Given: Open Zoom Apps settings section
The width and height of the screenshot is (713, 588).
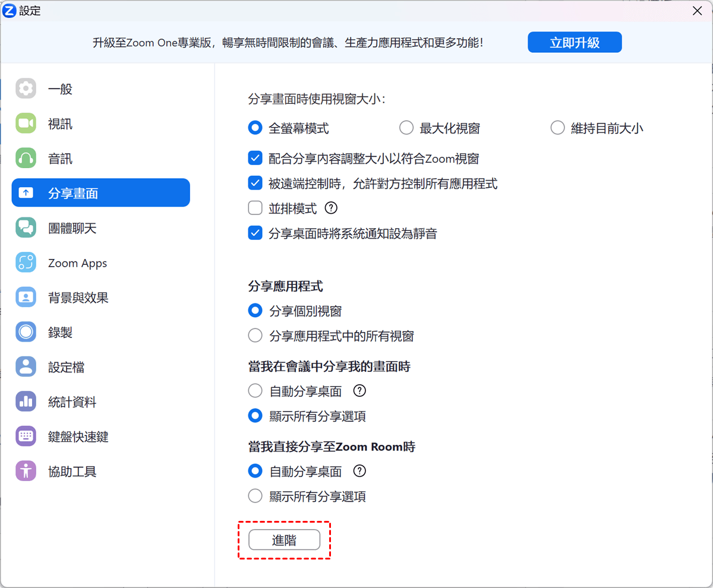Looking at the screenshot, I should (101, 263).
